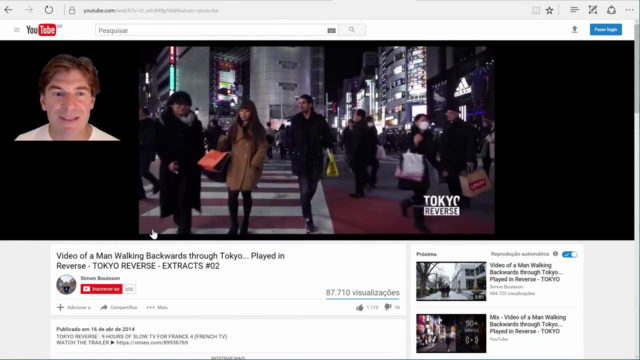Open the browser Hub lines icon
The image size is (640, 360).
pos(574,10)
